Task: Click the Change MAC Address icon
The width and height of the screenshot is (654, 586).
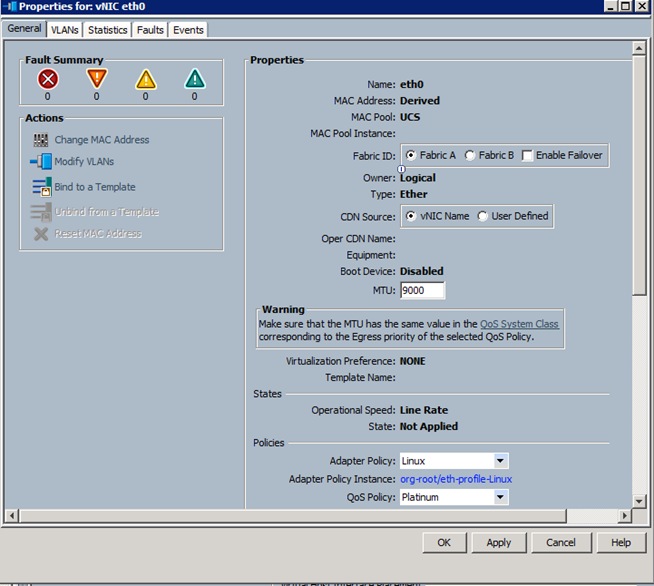Action: tap(41, 140)
